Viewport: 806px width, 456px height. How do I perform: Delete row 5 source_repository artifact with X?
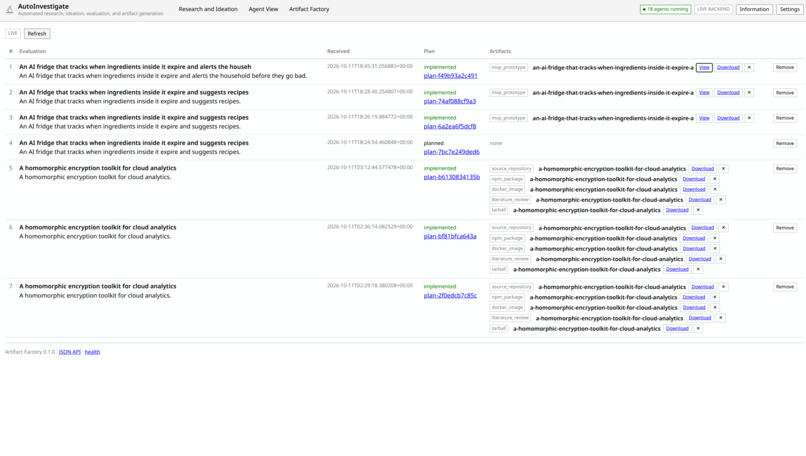(723, 169)
